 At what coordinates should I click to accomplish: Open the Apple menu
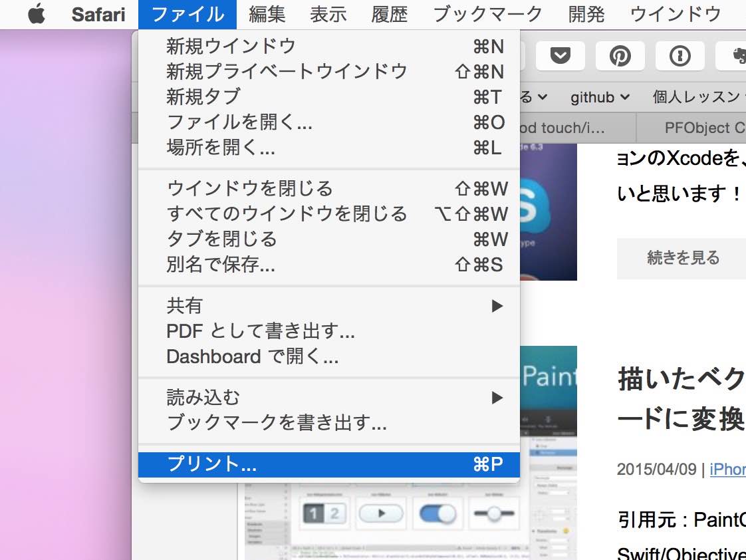point(37,14)
